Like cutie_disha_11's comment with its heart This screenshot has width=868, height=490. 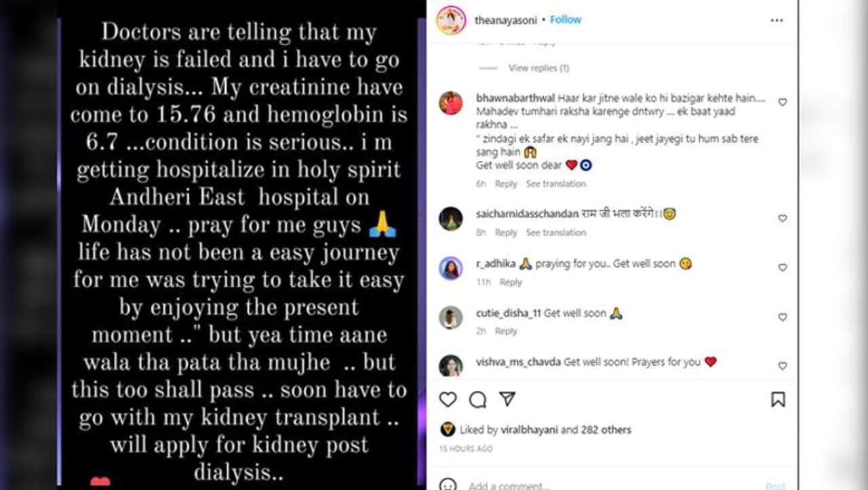783,318
